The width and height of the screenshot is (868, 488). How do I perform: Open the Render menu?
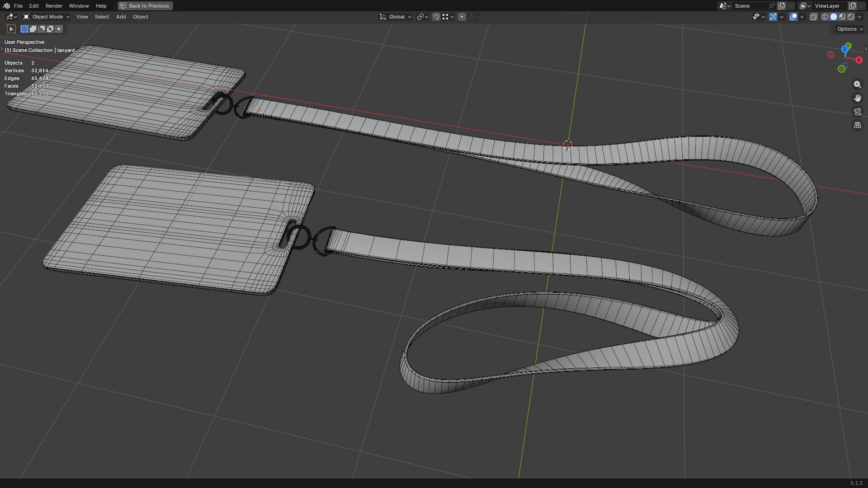54,6
